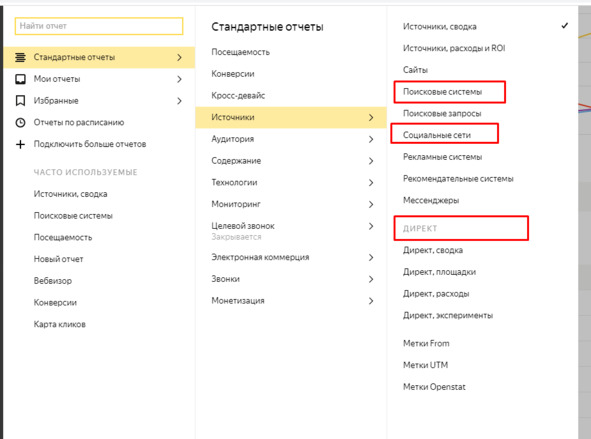Open the Технологии submenu chevron

tap(371, 183)
